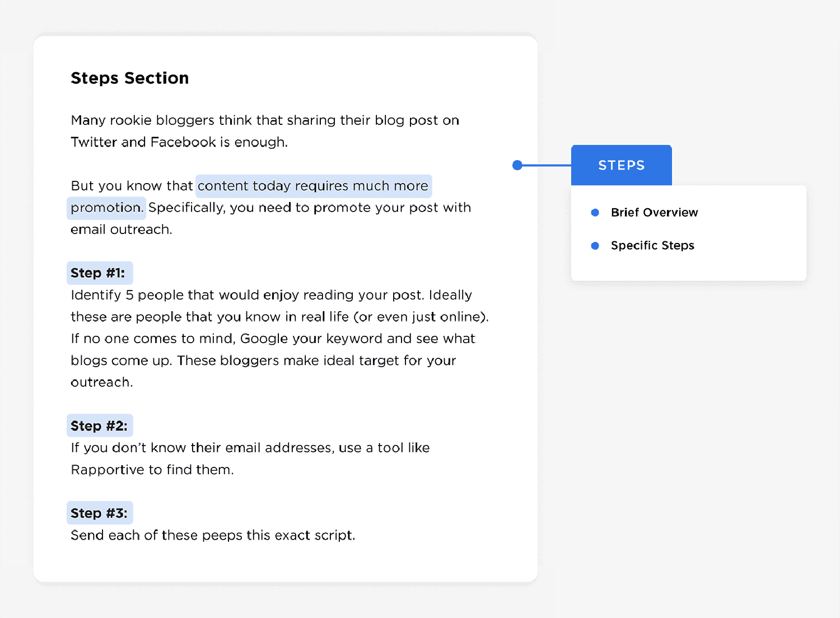Open the Specific Steps item
This screenshot has height=618, width=840.
pos(652,246)
